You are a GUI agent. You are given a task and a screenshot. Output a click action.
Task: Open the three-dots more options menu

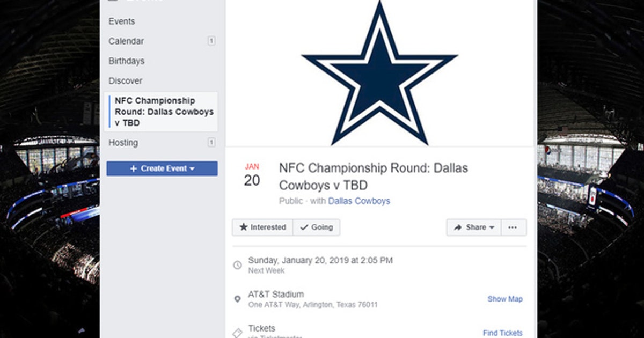click(x=513, y=227)
